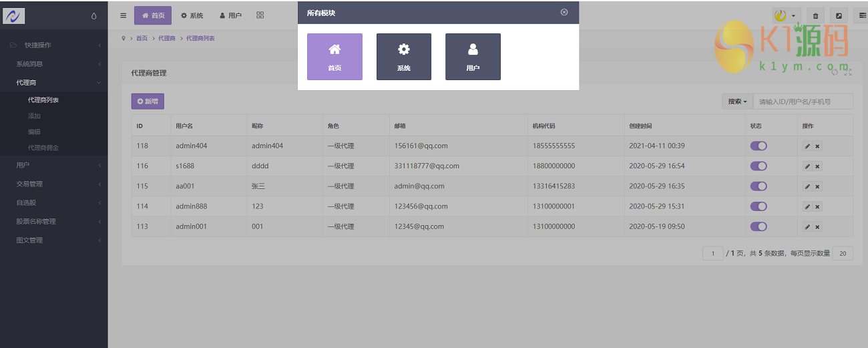Collapse the 代理商 sidebar menu

53,83
